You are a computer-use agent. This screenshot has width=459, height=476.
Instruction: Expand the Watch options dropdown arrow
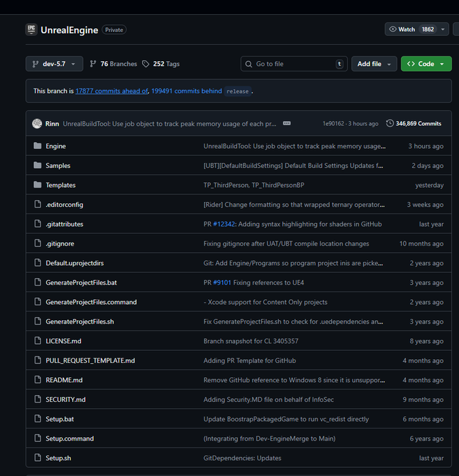[x=443, y=29]
